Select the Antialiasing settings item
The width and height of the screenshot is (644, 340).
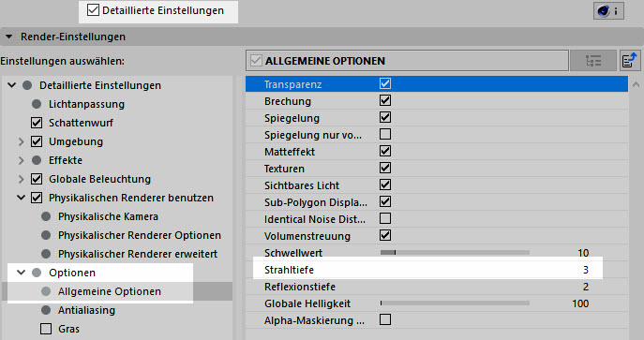point(86,310)
